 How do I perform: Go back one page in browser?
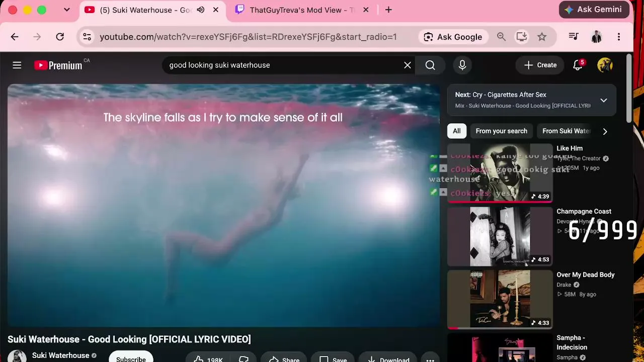(x=15, y=37)
